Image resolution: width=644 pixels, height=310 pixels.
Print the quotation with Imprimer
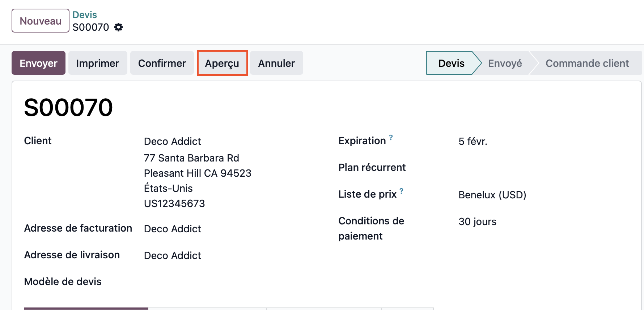point(98,63)
